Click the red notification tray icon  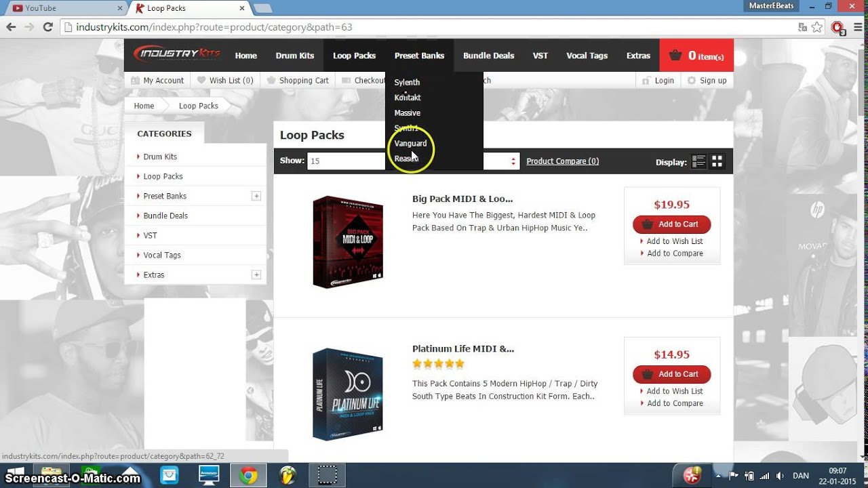click(692, 475)
